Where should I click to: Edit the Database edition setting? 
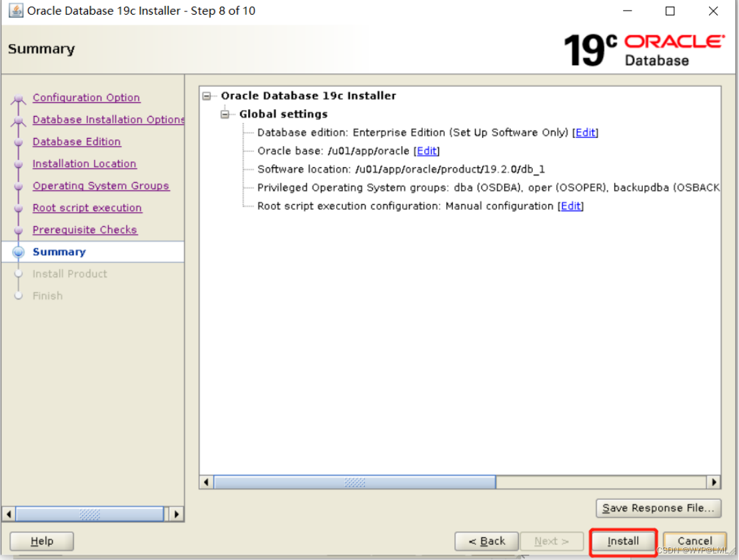click(586, 133)
